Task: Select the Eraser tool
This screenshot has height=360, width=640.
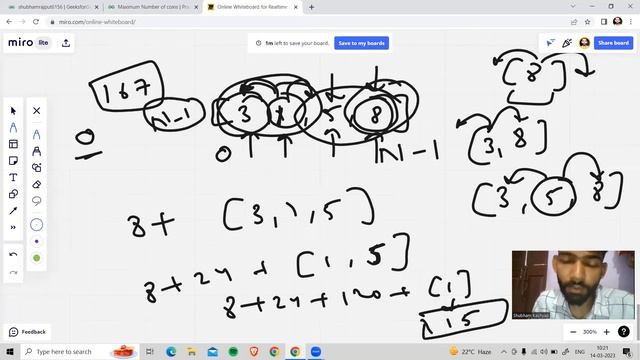Action: (x=36, y=184)
